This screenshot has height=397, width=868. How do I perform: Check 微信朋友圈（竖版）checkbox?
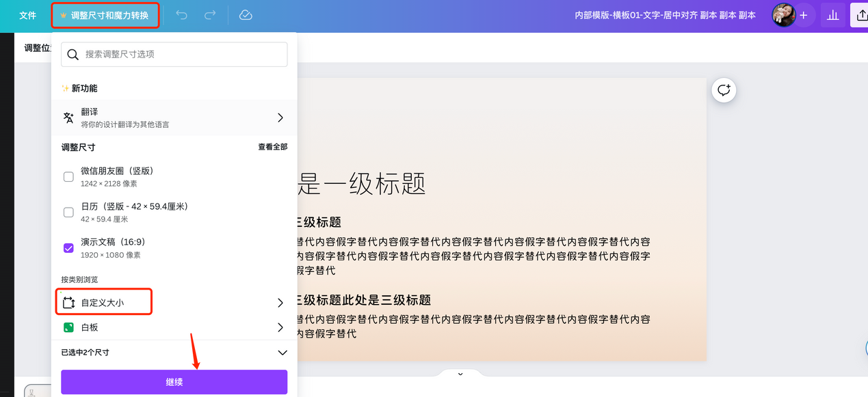tap(68, 177)
